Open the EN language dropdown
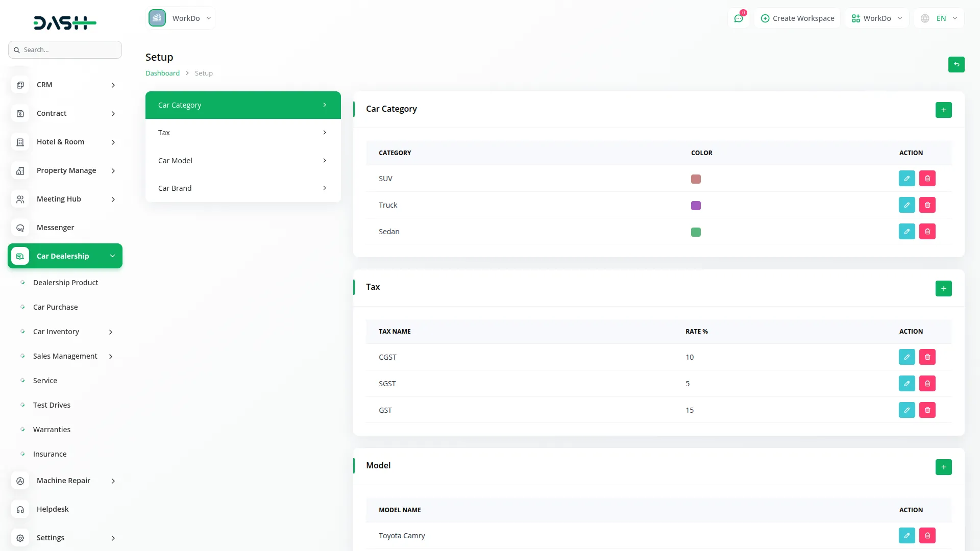 tap(940, 18)
